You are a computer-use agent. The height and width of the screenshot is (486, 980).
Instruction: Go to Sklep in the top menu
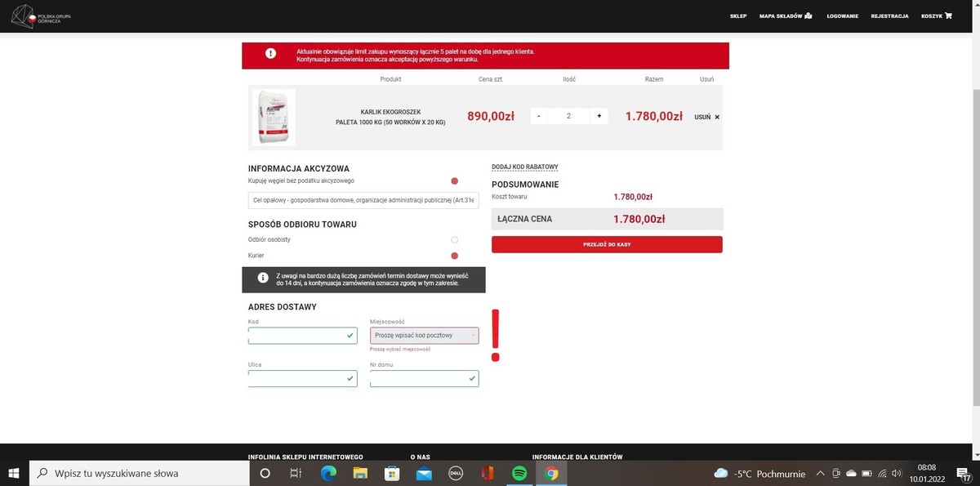[737, 16]
